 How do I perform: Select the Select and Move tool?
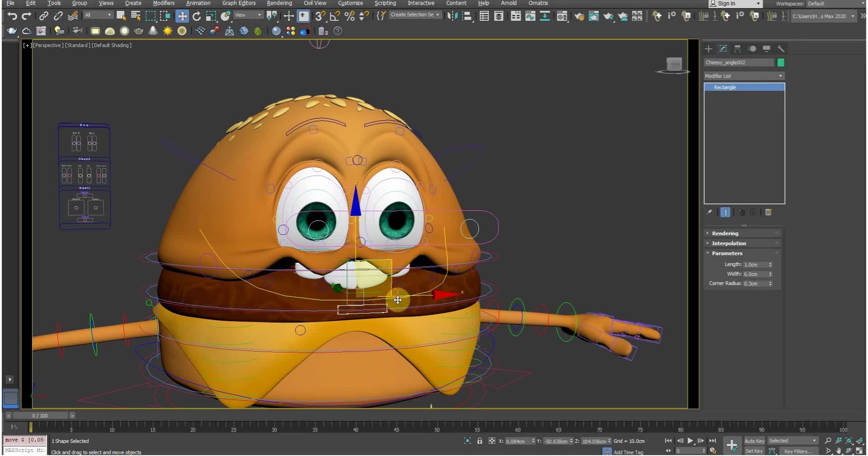182,16
